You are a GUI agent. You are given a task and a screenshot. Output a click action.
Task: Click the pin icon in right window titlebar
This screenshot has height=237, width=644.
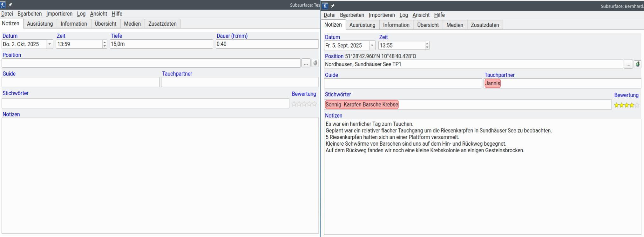pyautogui.click(x=333, y=6)
